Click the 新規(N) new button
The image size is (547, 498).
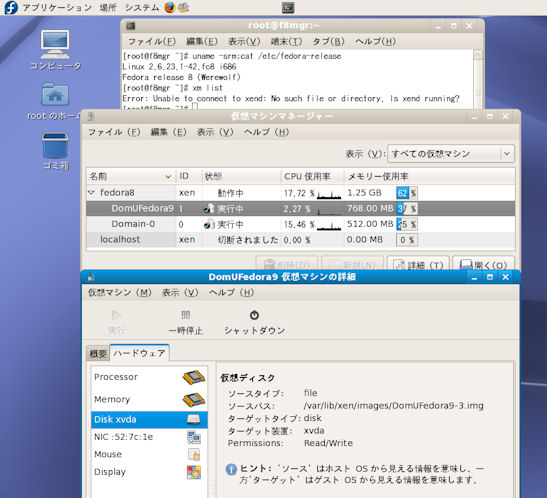(x=352, y=265)
